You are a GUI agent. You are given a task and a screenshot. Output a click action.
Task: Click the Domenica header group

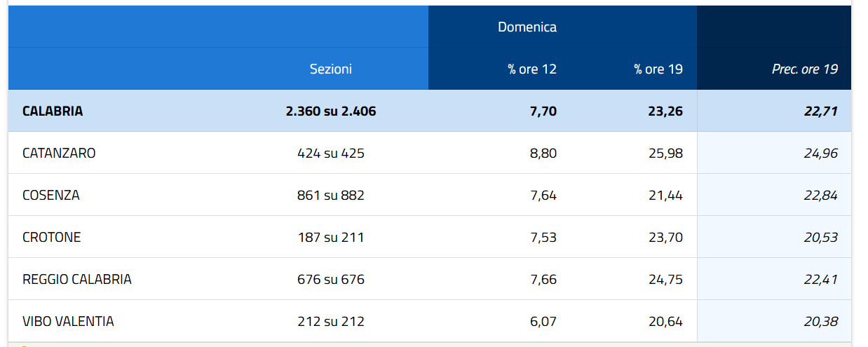(527, 27)
